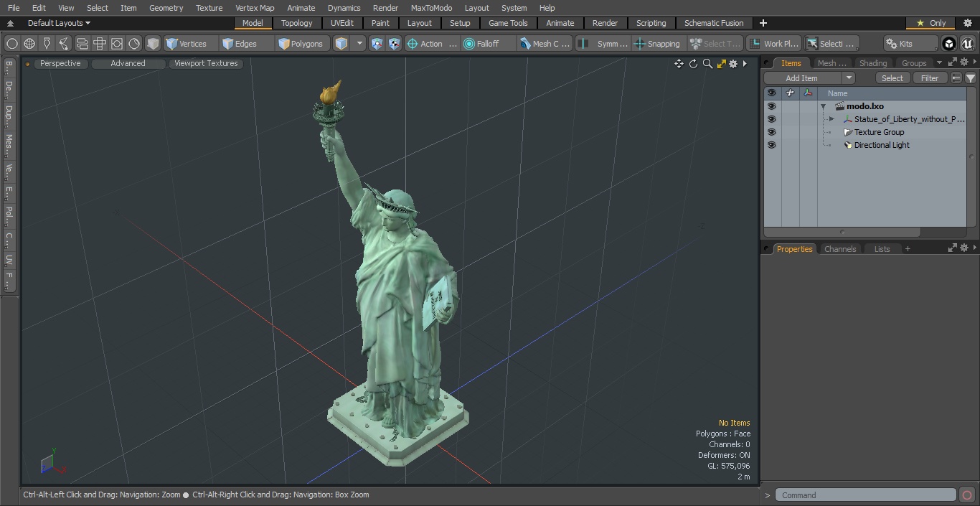The image size is (980, 506).
Task: Hide the Texture Group item
Action: click(771, 132)
